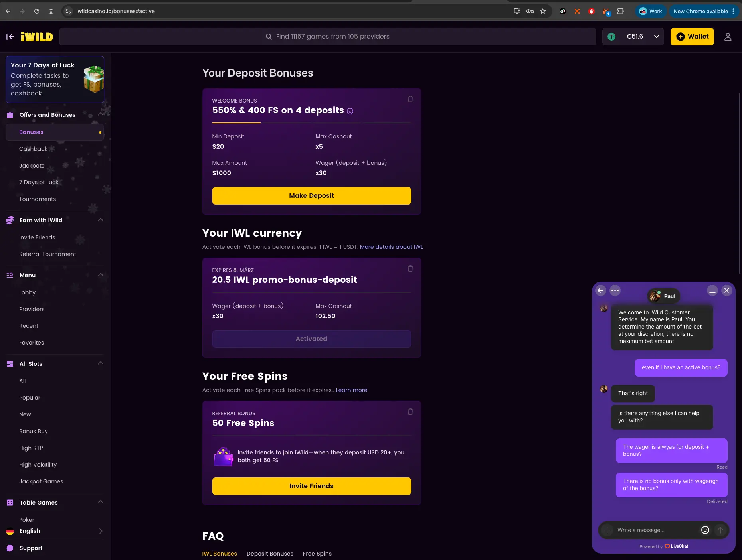Viewport: 742px width, 560px height.
Task: Open the user profile icon
Action: point(728,37)
